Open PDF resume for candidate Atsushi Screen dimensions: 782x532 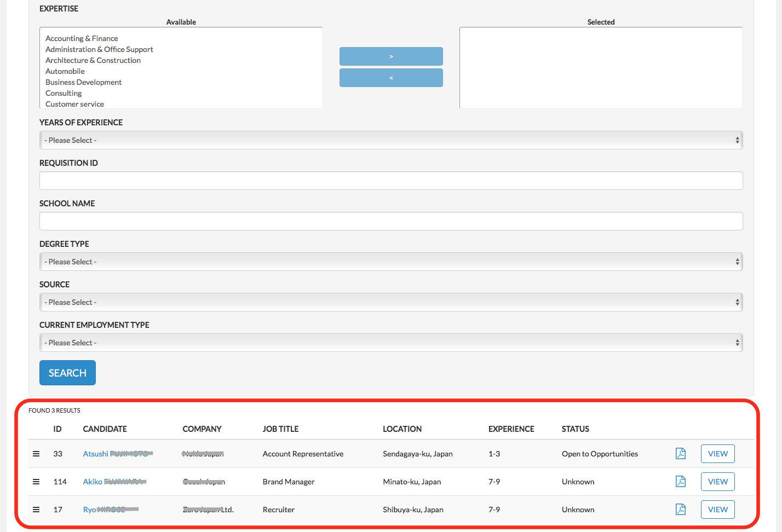coord(680,454)
